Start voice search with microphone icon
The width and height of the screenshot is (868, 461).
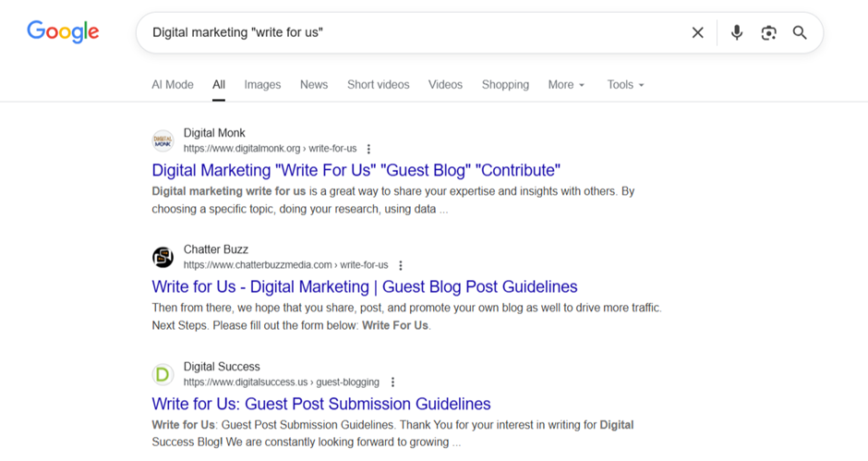(737, 32)
